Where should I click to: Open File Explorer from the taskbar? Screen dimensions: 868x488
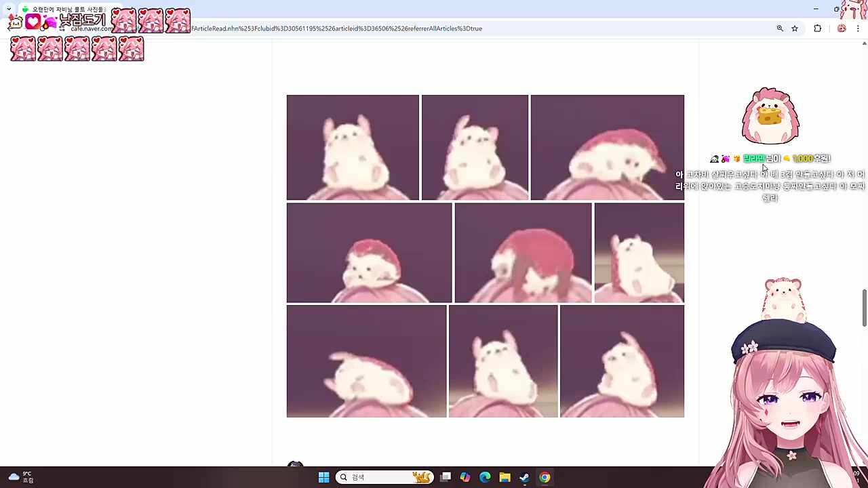tap(505, 477)
